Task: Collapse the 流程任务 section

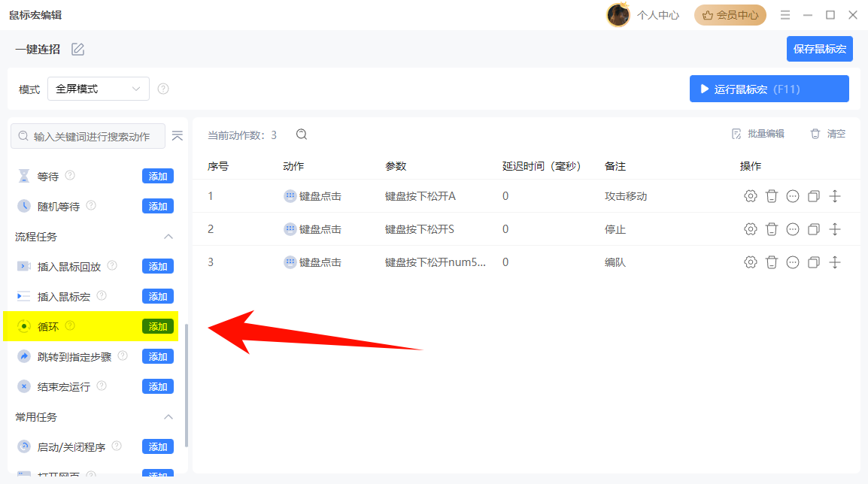Action: tap(168, 236)
